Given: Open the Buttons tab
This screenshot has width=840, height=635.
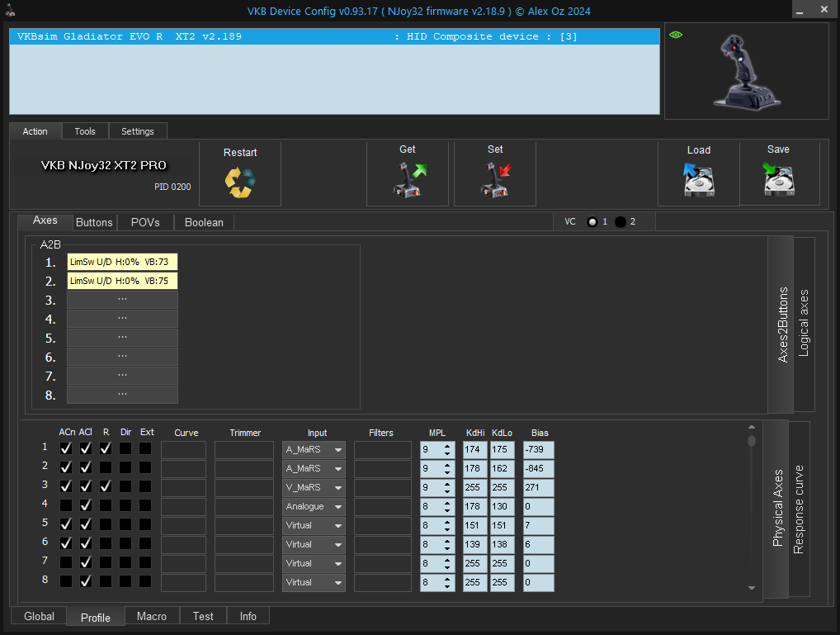Looking at the screenshot, I should coord(94,223).
